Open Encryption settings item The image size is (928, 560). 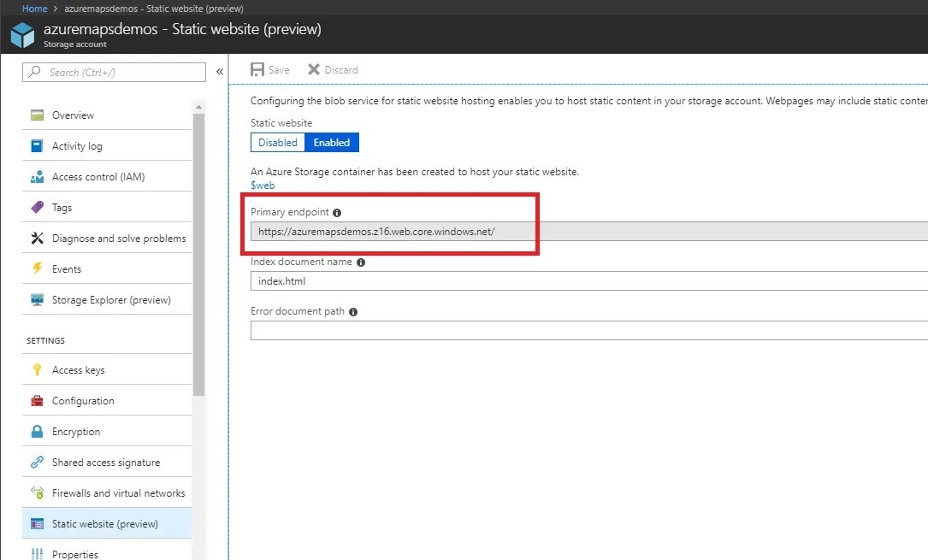click(x=107, y=431)
